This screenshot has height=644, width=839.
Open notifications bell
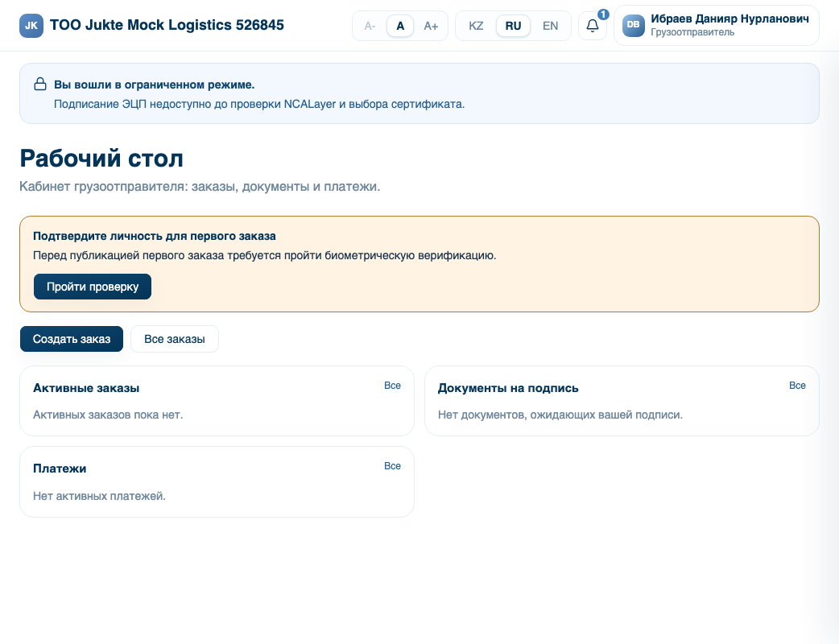click(x=593, y=26)
